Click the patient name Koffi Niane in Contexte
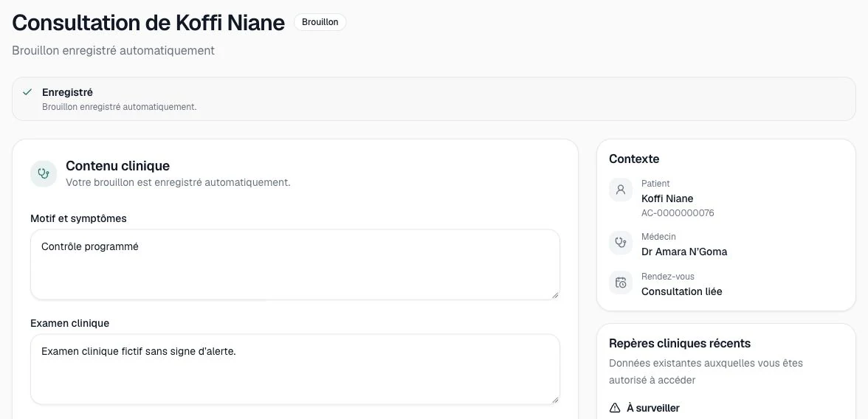This screenshot has width=868, height=419. pyautogui.click(x=667, y=198)
